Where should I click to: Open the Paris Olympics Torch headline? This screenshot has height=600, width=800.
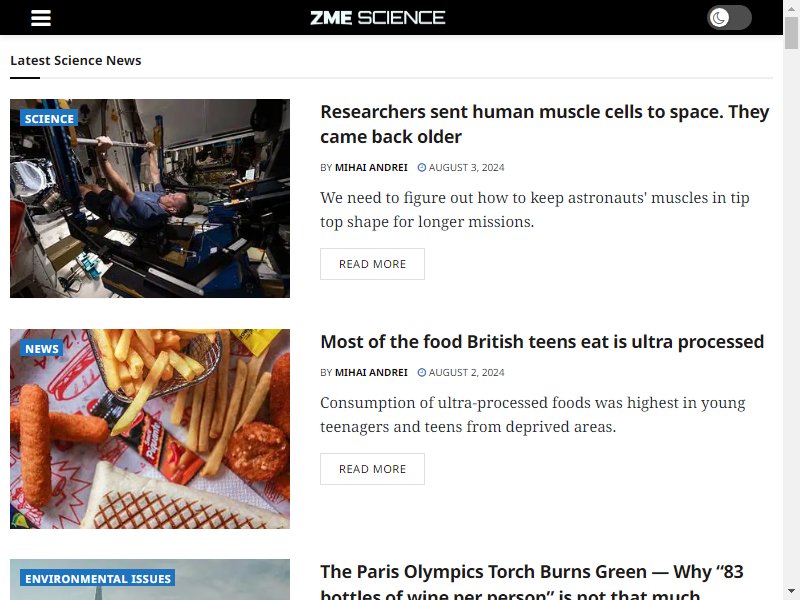click(532, 581)
